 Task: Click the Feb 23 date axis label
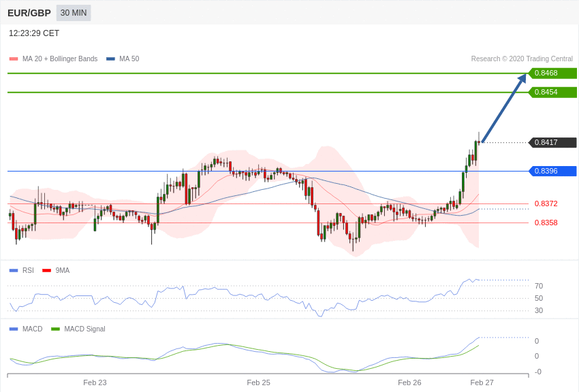click(x=95, y=382)
